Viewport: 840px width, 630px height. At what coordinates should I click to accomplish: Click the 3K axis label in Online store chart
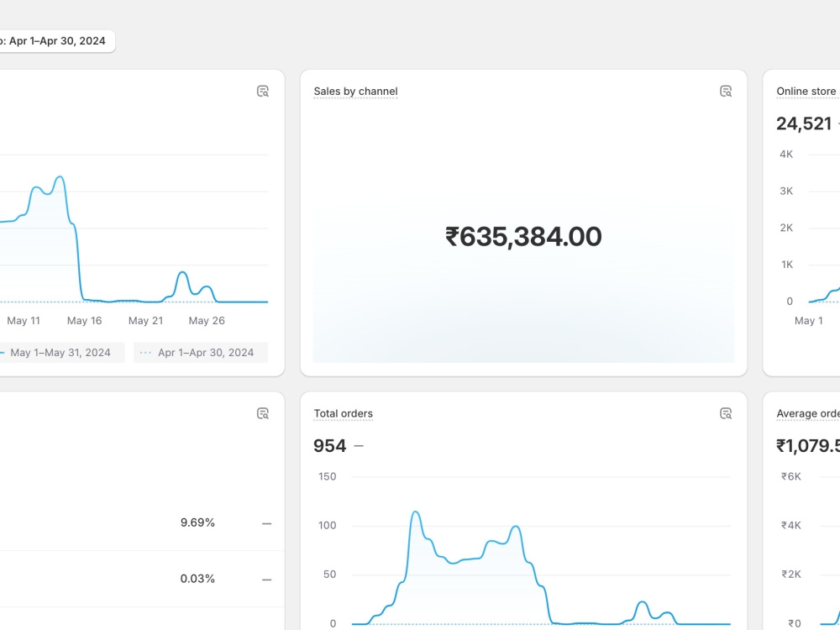pos(786,191)
